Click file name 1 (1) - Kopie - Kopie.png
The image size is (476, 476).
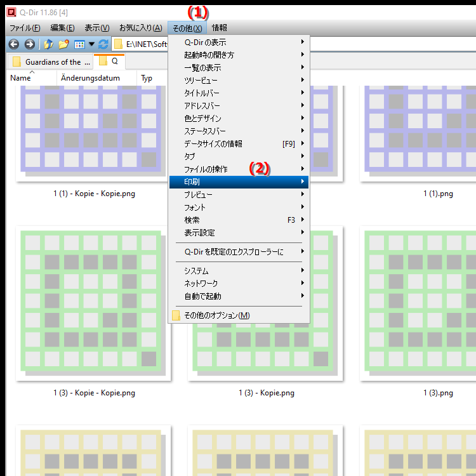pos(94,194)
